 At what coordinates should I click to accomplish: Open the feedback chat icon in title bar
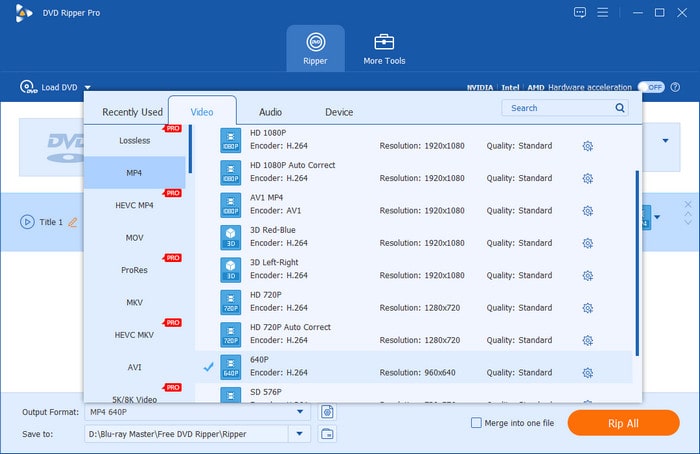pos(580,12)
